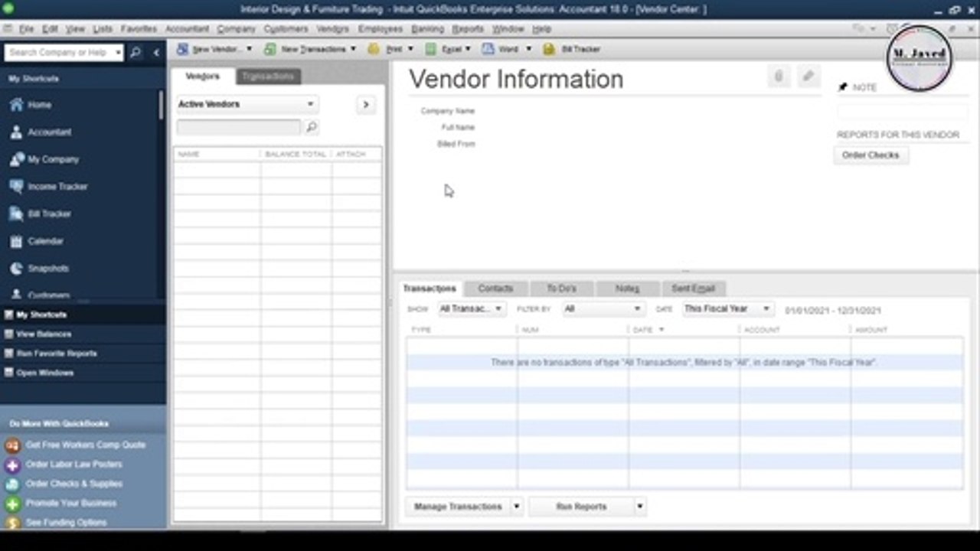Click the Search Company or Help field
The width and height of the screenshot is (980, 551).
59,53
